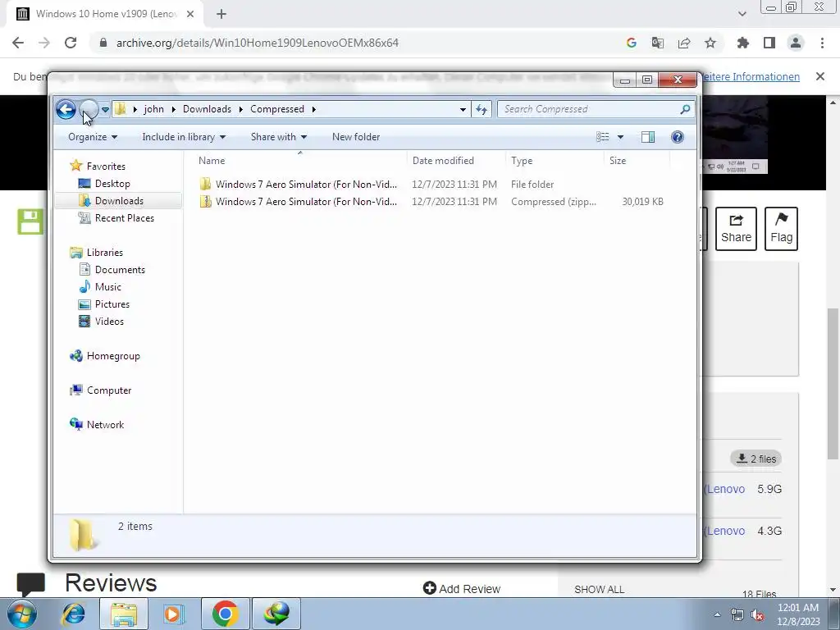The image size is (840, 630).
Task: Click Add Review on the archive.org page
Action: [462, 589]
